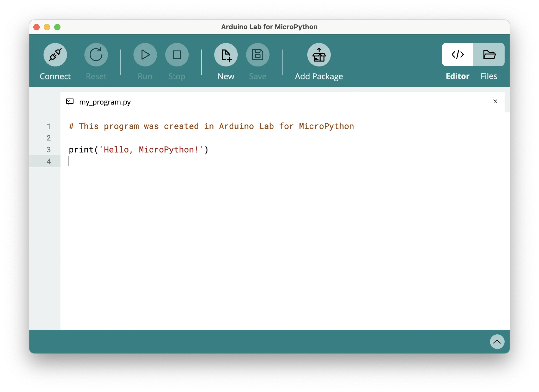Image resolution: width=539 pixels, height=392 pixels.
Task: Click the code editor icon labeled Editor
Action: coord(457,54)
